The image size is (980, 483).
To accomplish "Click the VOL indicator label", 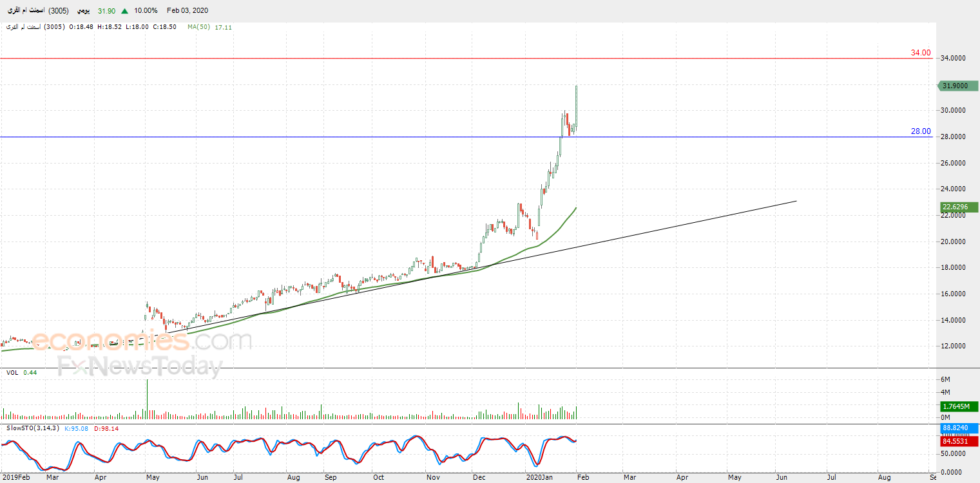I will (x=12, y=372).
